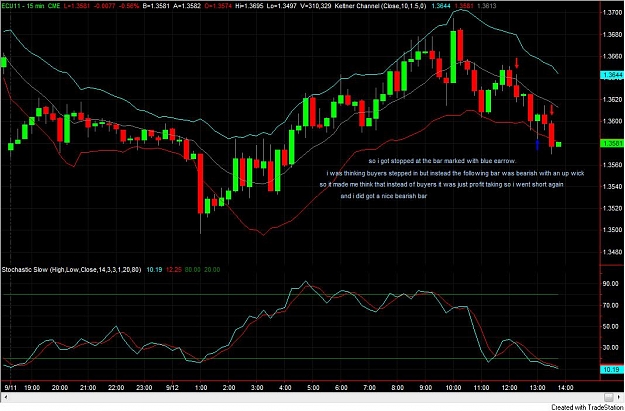Click the stochastic 10.19 value in indicator header

point(155,270)
